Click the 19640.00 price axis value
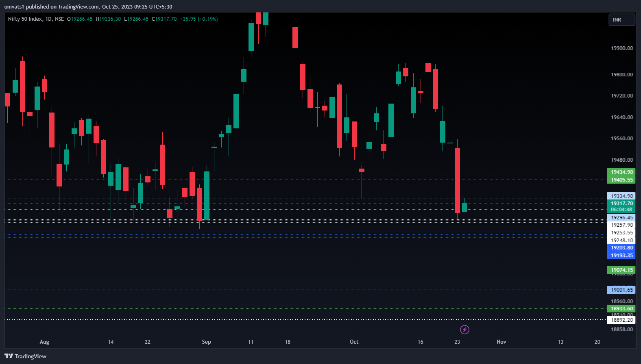The height and width of the screenshot is (364, 641). pyautogui.click(x=622, y=117)
